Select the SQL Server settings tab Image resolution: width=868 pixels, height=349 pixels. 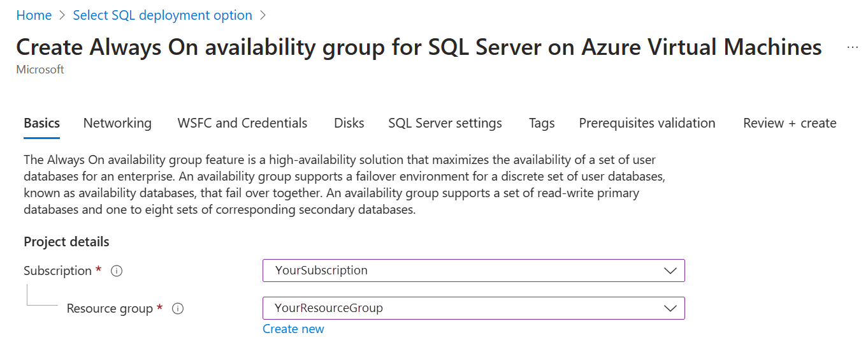click(445, 123)
